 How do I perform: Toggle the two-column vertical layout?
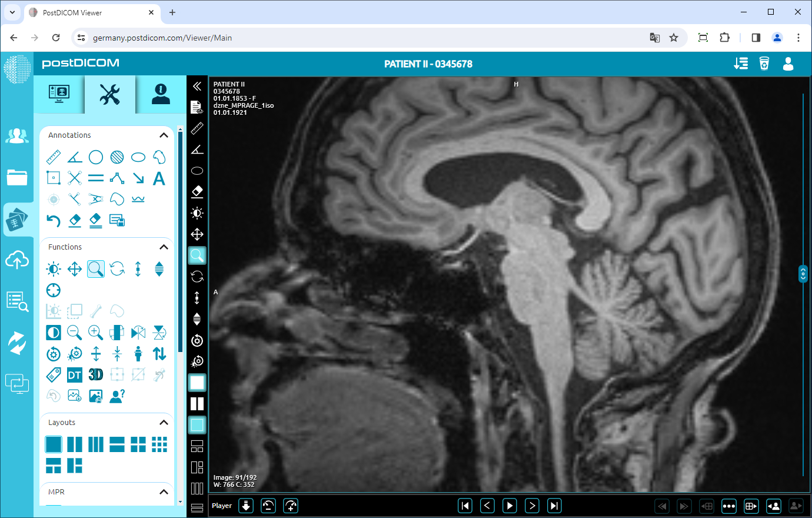(x=75, y=444)
